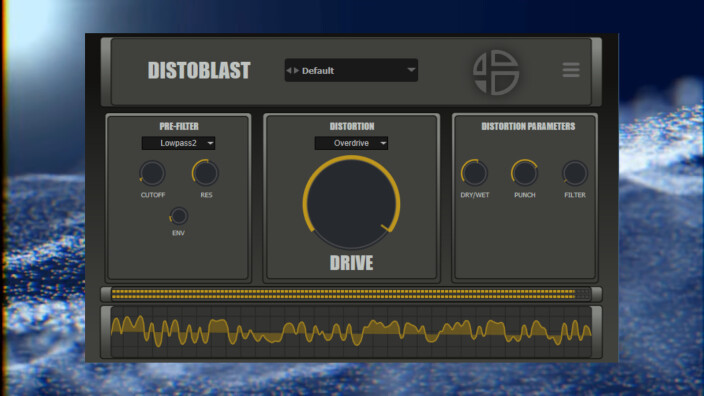Image resolution: width=704 pixels, height=396 pixels.
Task: Click the Env knob
Action: (178, 216)
